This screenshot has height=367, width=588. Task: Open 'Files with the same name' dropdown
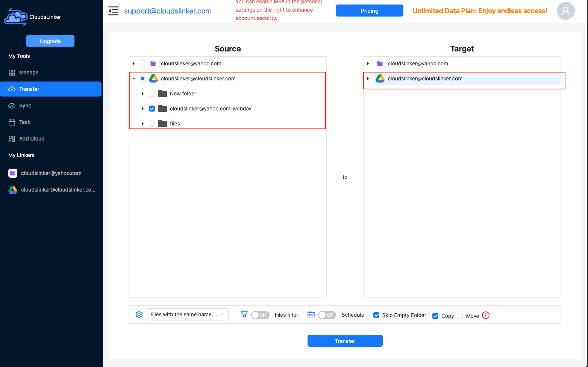(x=187, y=314)
